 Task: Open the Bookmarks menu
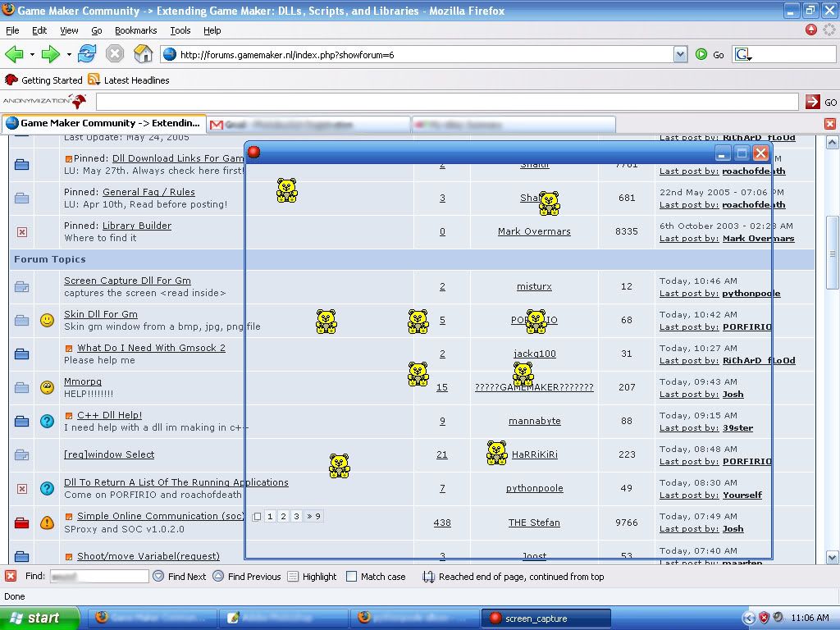point(135,30)
